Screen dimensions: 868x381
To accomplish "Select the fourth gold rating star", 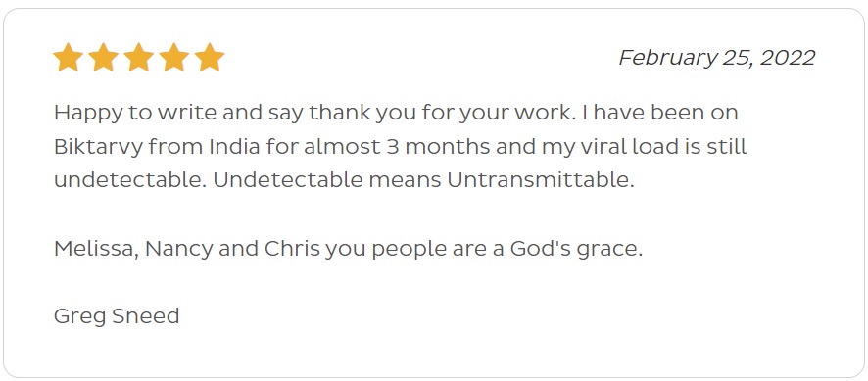I will coord(174,57).
